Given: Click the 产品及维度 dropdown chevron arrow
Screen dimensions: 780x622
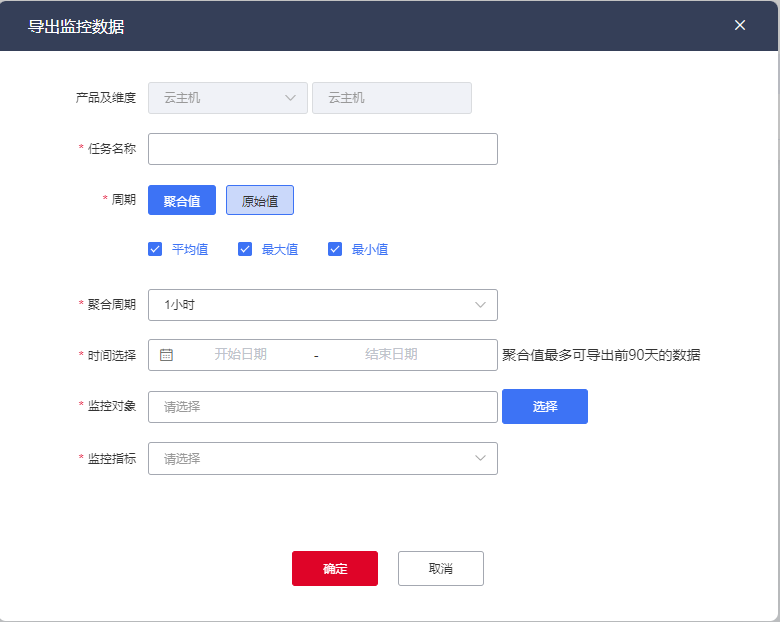Looking at the screenshot, I should 291,98.
